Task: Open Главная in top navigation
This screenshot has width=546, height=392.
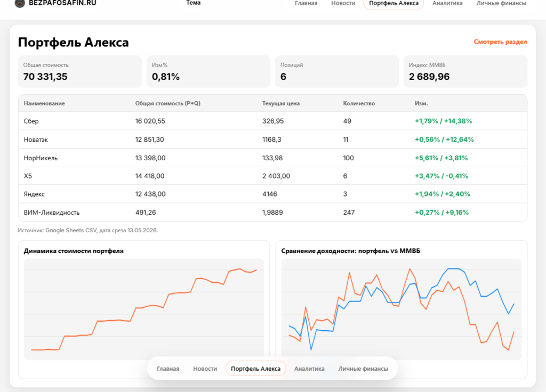Action: (x=306, y=3)
